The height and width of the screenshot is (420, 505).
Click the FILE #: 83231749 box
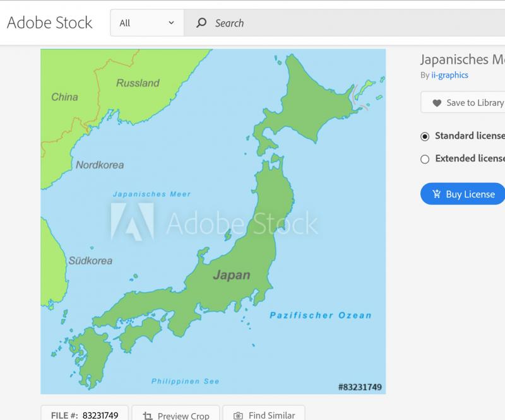click(x=85, y=415)
